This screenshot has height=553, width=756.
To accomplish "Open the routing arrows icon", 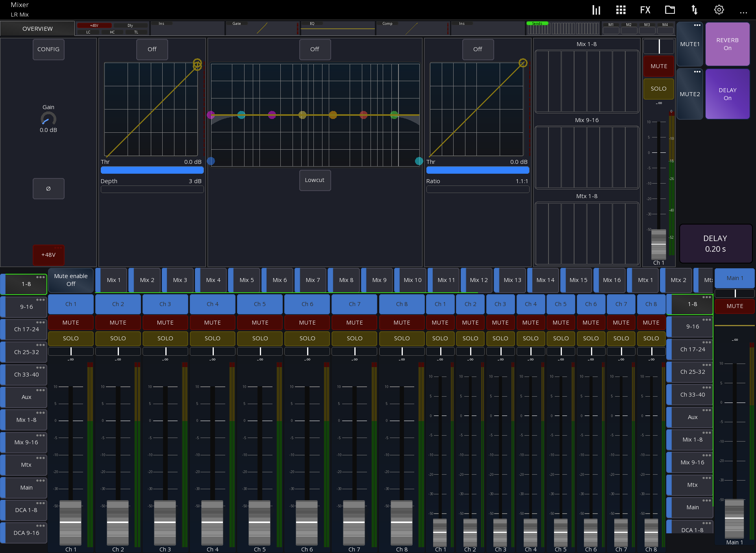I will (x=695, y=9).
